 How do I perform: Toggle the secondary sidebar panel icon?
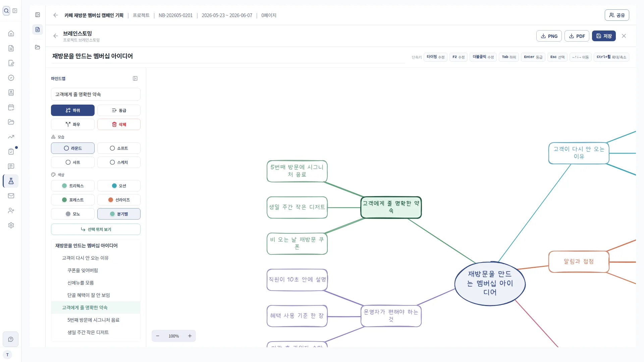pyautogui.click(x=38, y=15)
